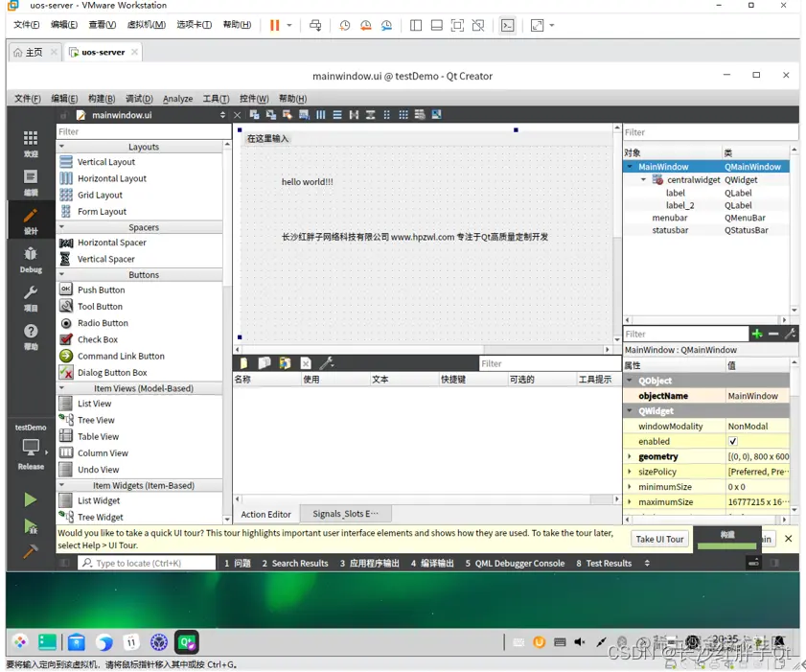Open Projects mode wrench icon
The height and width of the screenshot is (672, 806).
[31, 299]
